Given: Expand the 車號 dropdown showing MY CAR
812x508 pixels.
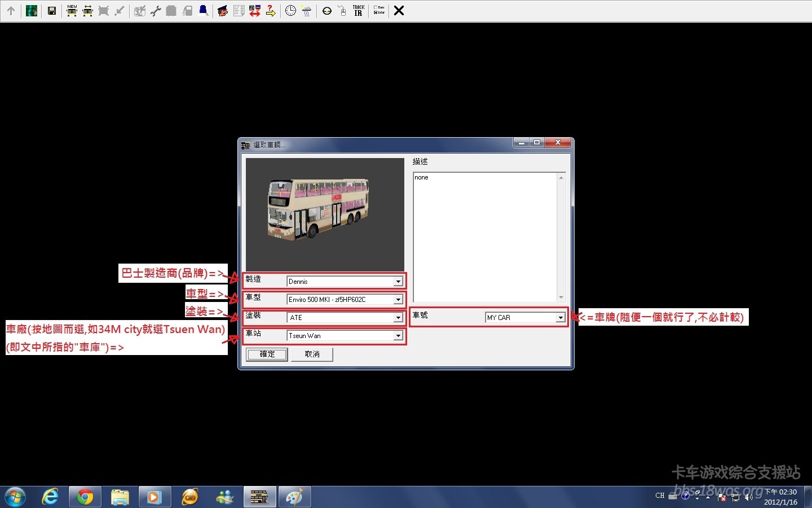Looking at the screenshot, I should (x=560, y=318).
